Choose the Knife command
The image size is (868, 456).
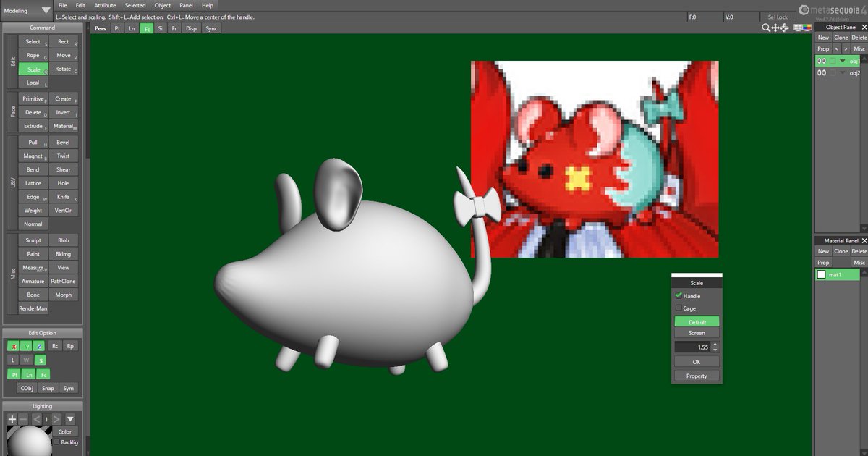pyautogui.click(x=64, y=197)
